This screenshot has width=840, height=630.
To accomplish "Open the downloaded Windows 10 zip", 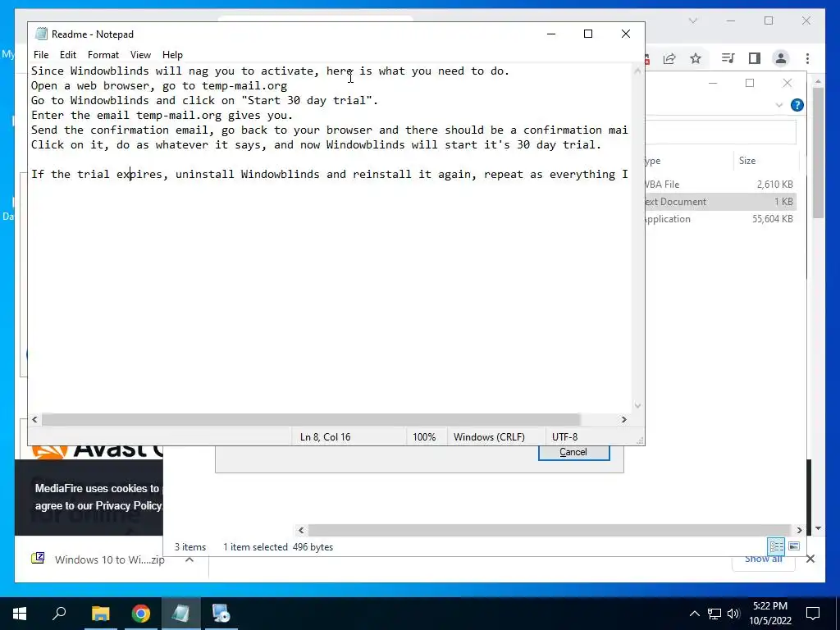I will (x=109, y=559).
